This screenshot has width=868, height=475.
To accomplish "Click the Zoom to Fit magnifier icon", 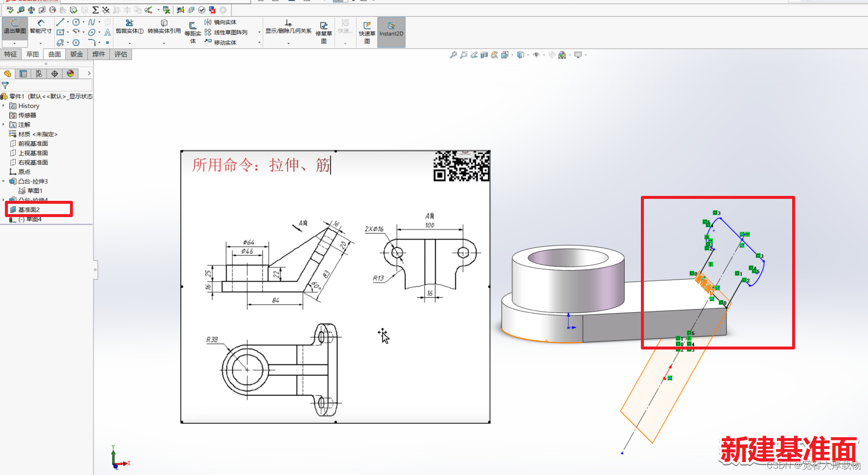I will (x=453, y=55).
